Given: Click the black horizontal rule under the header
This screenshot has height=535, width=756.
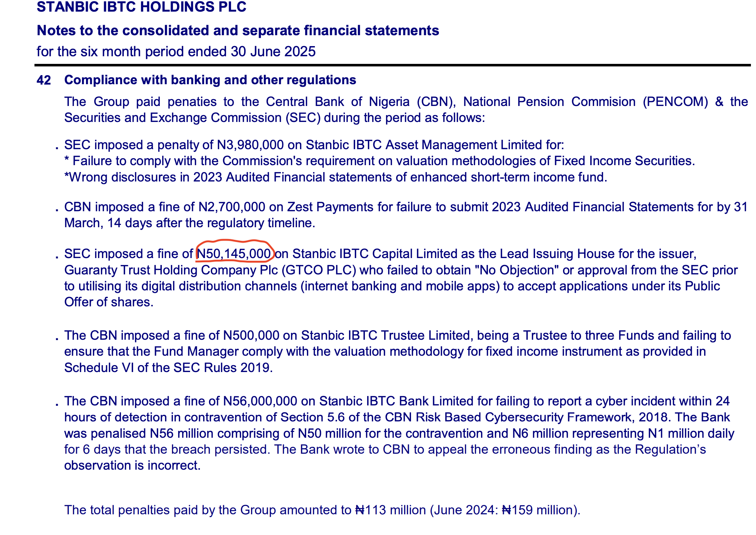Looking at the screenshot, I should [392, 65].
